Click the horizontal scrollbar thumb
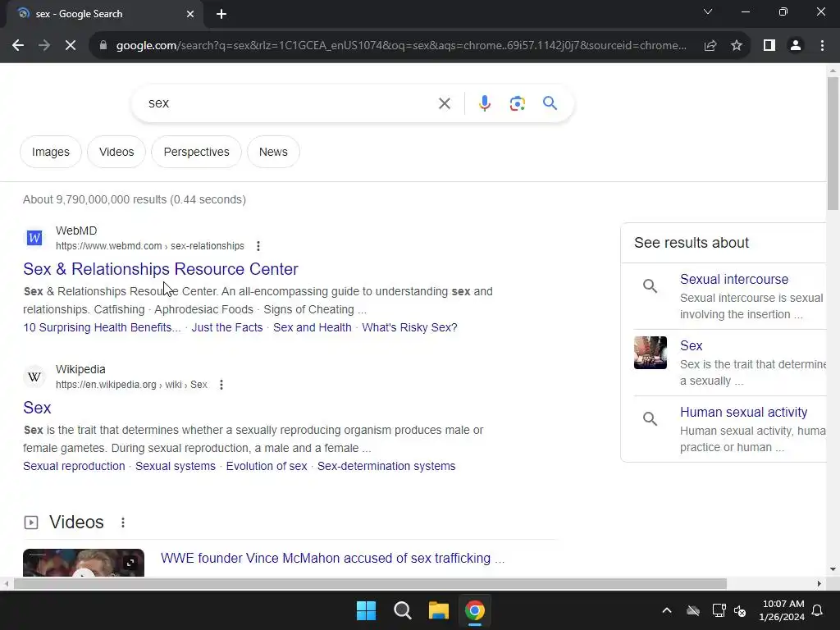The image size is (840, 630). pyautogui.click(x=370, y=583)
